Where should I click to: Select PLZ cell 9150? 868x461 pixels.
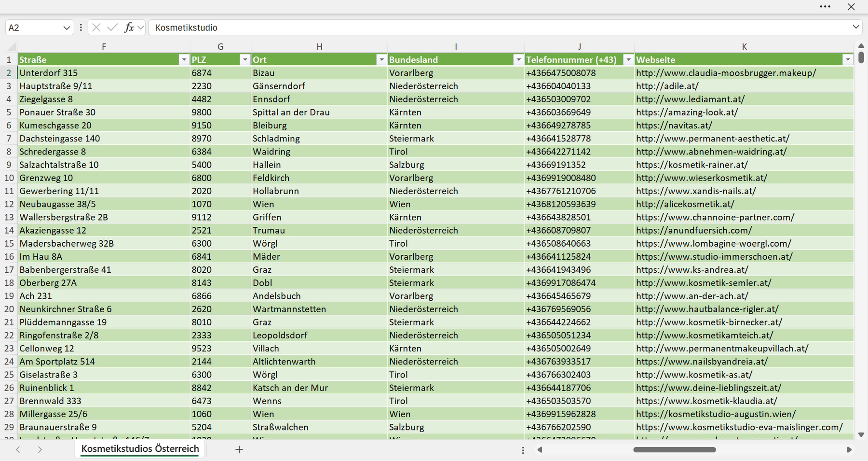(x=220, y=126)
